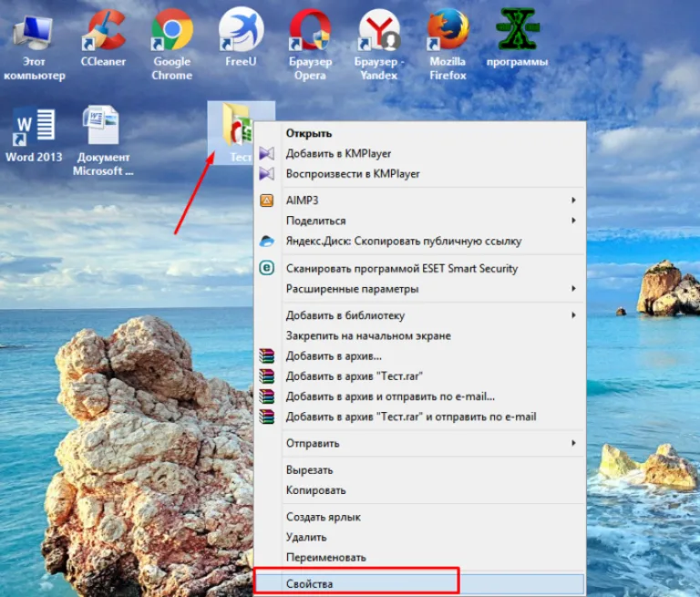The image size is (700, 597).
Task: Select the Word 2013 shortcut icon
Action: pos(34,134)
